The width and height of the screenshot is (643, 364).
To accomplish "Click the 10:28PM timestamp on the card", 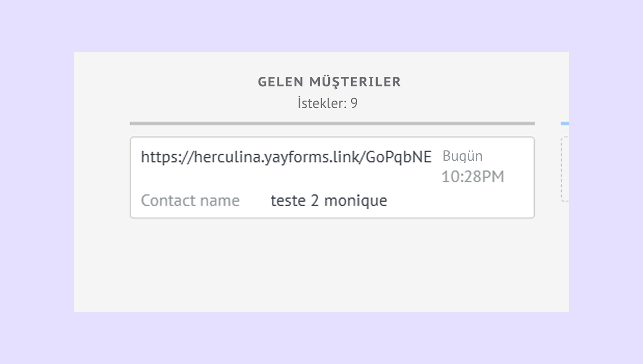I will (x=473, y=177).
